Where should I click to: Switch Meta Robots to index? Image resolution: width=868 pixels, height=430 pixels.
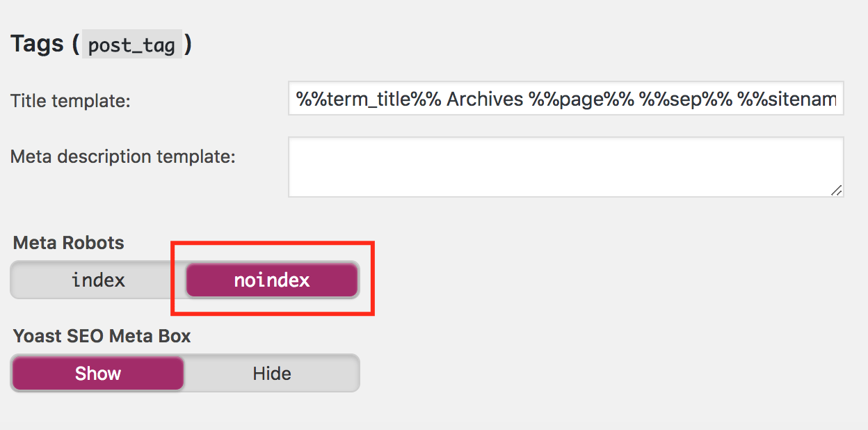98,280
